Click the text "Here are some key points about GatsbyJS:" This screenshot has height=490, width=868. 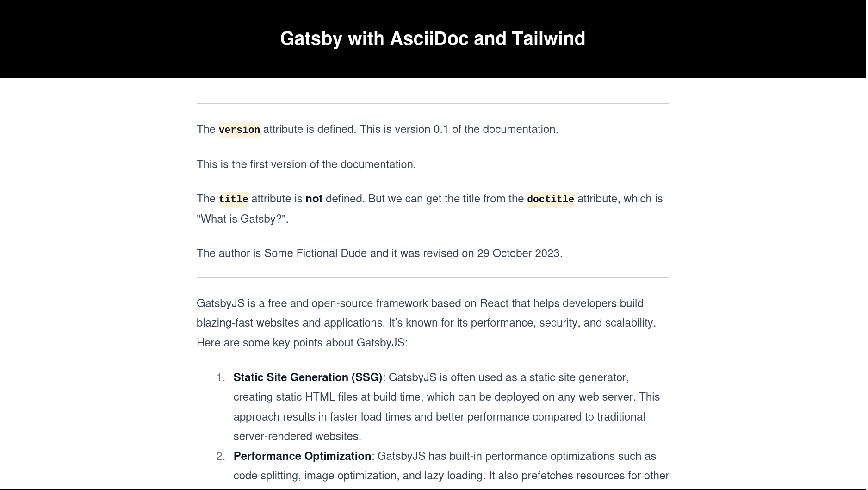point(302,343)
